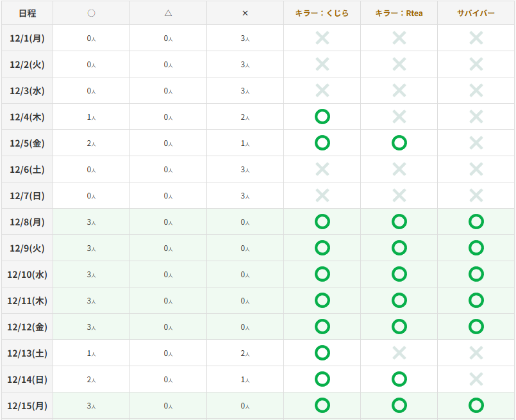The width and height of the screenshot is (516, 420).
Task: Click the 日程 column header
Action: pyautogui.click(x=28, y=13)
